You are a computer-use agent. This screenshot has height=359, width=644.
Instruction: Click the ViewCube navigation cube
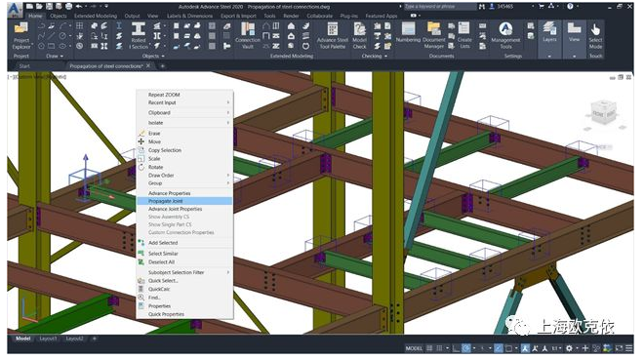604,111
